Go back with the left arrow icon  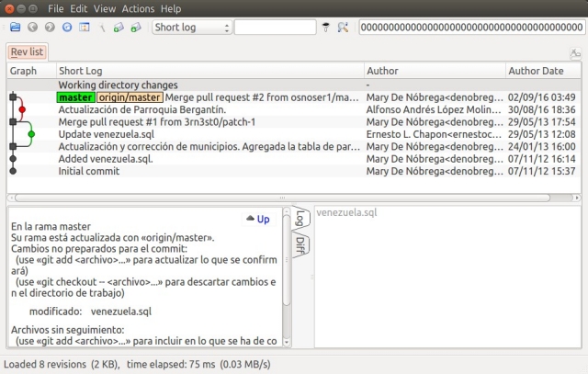pyautogui.click(x=33, y=28)
